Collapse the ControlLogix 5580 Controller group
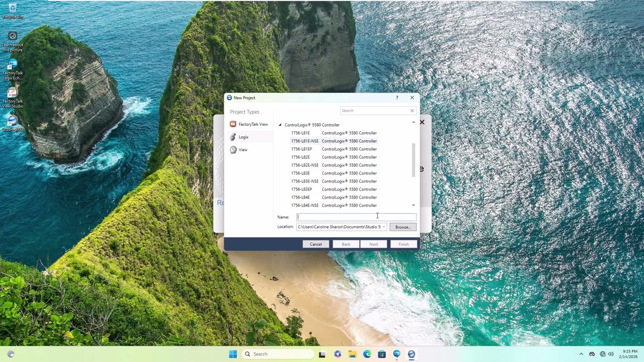 click(x=280, y=125)
